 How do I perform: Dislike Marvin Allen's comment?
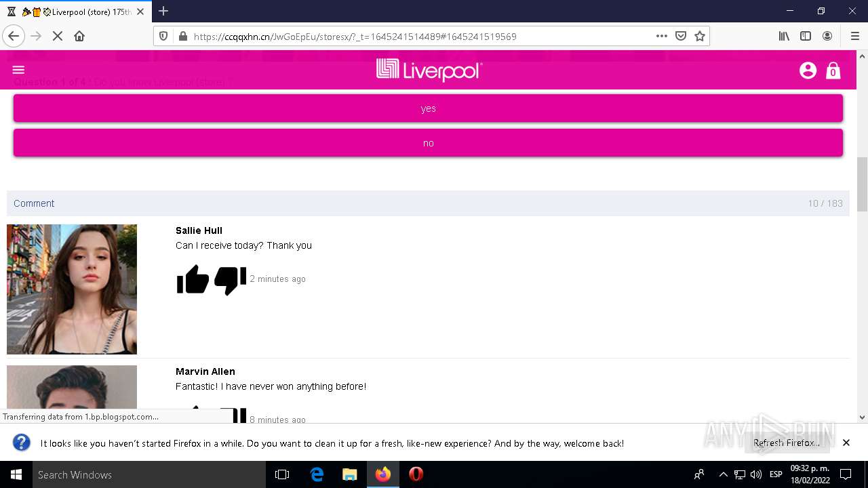point(231,415)
